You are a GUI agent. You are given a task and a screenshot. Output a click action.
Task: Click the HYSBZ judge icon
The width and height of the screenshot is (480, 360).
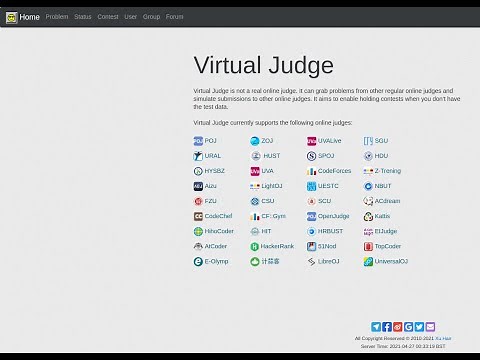click(x=198, y=171)
